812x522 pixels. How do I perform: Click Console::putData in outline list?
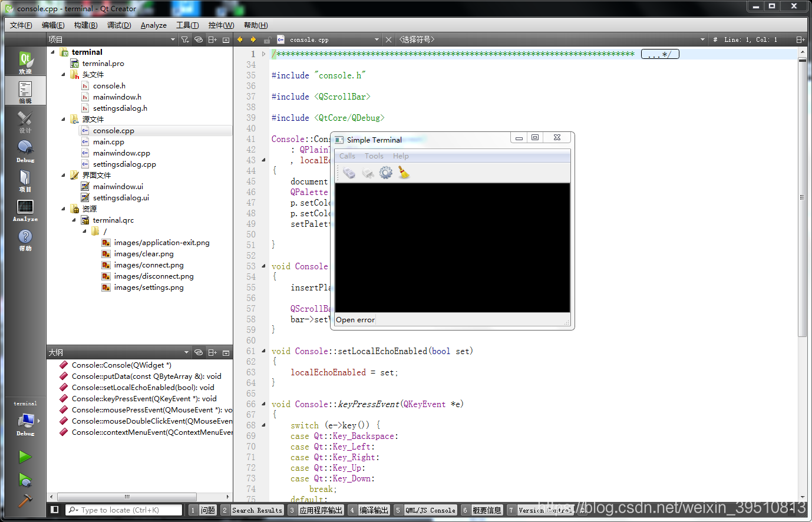point(146,376)
